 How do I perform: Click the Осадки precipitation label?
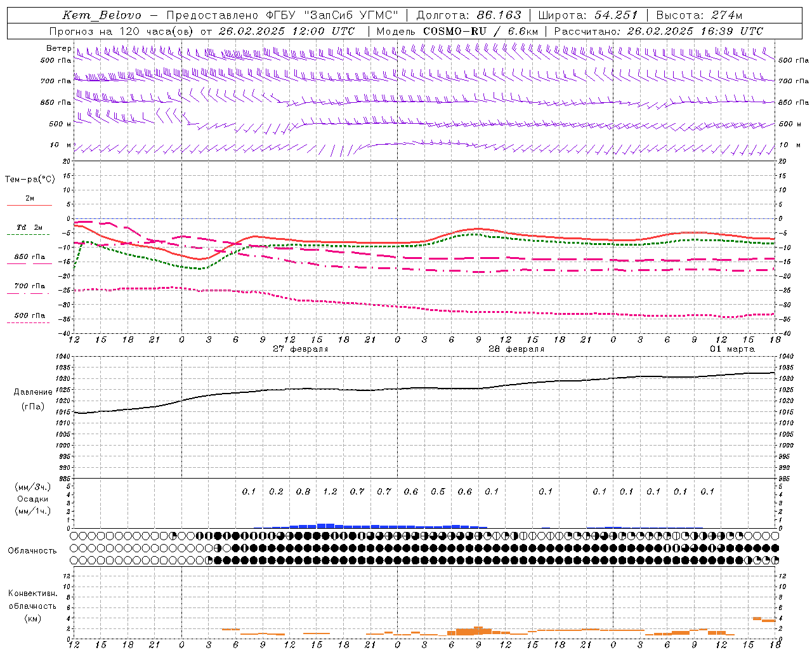[x=32, y=499]
